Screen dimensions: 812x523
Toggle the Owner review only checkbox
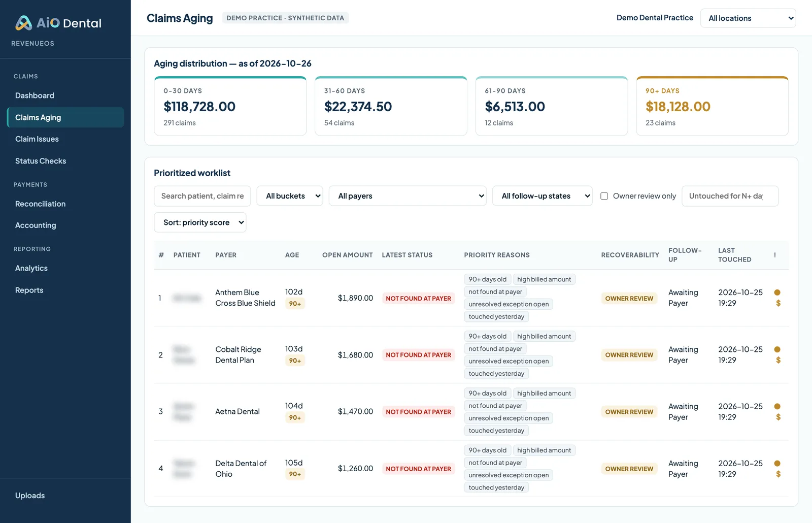(604, 196)
